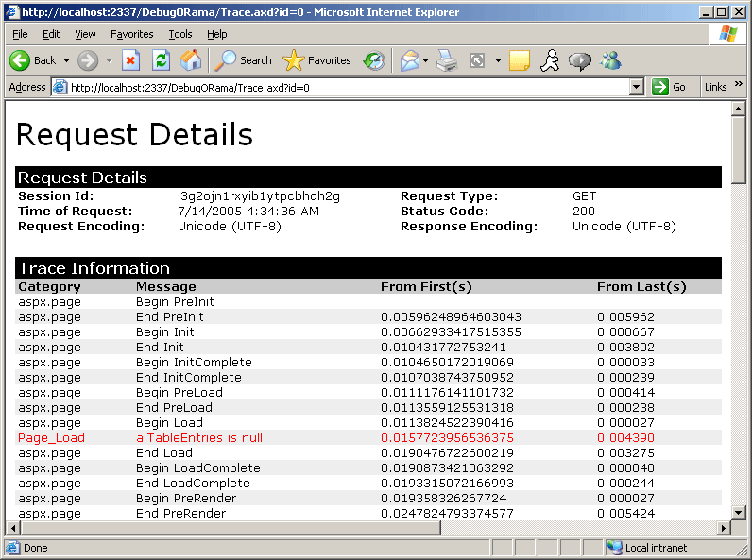Screen dimensions: 752x560
Task: Open the View menu
Action: click(85, 34)
